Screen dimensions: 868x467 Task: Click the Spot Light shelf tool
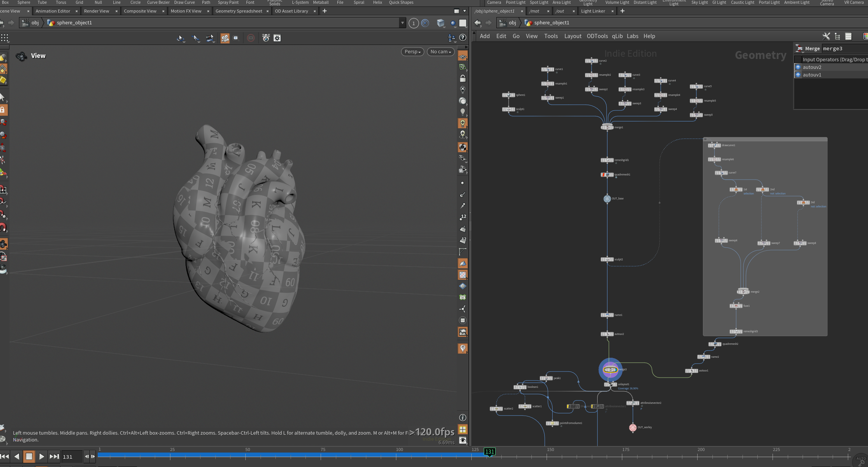pos(539,2)
